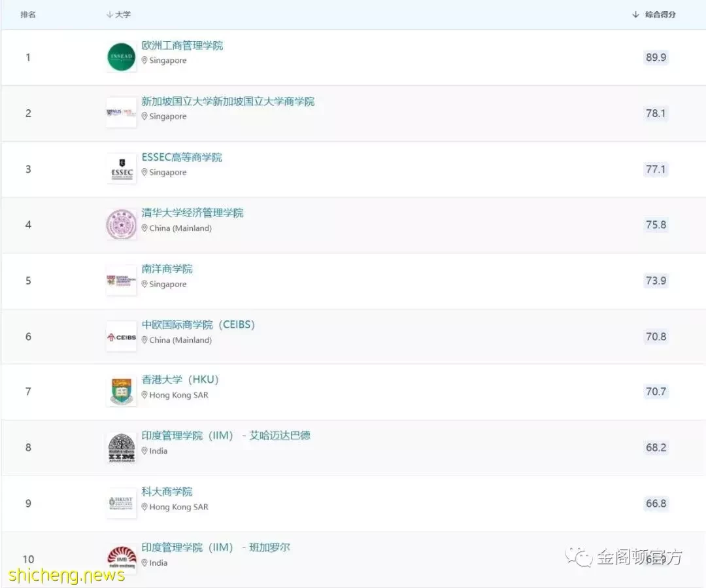
Task: Click the 66.8 score value
Action: point(656,503)
